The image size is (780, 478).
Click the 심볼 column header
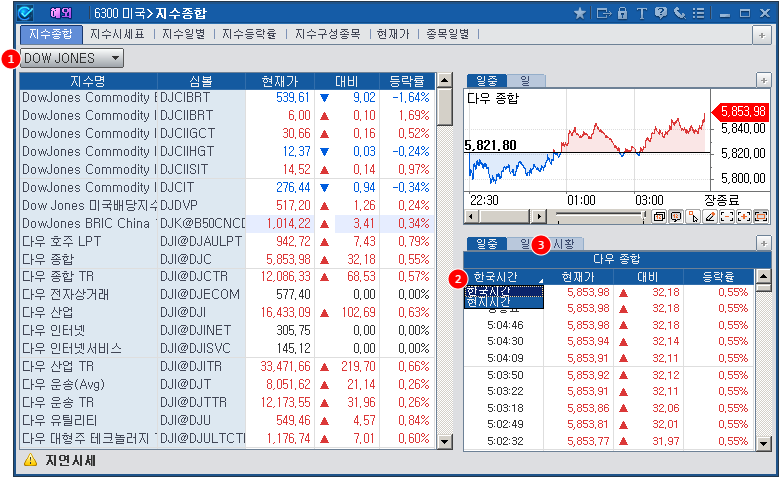pos(201,81)
